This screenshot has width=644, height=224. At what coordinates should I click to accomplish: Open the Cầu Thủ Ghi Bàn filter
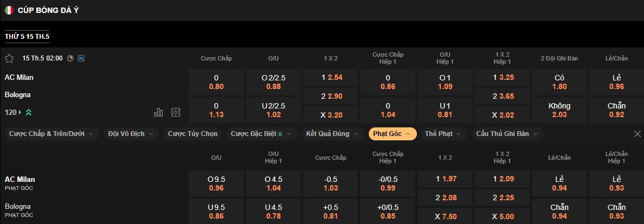pos(507,134)
